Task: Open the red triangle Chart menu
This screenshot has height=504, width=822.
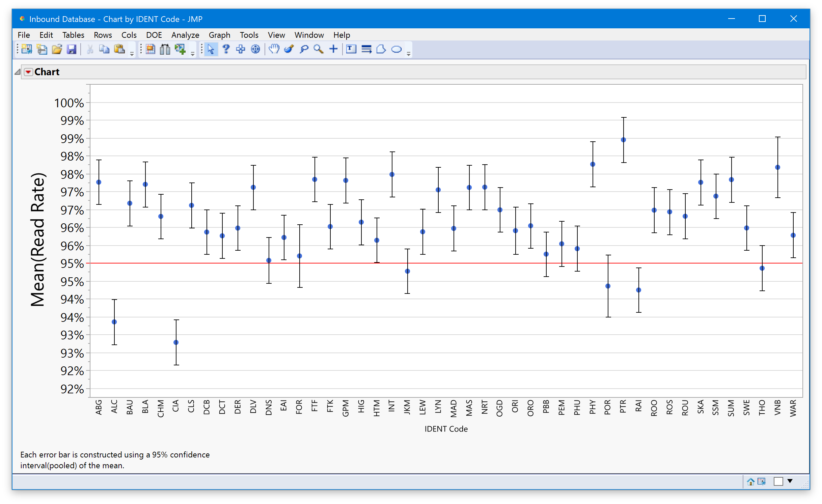Action: click(28, 72)
